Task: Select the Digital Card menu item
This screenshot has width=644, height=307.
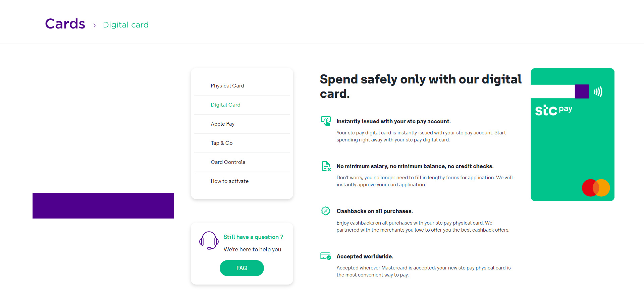Action: 225,105
